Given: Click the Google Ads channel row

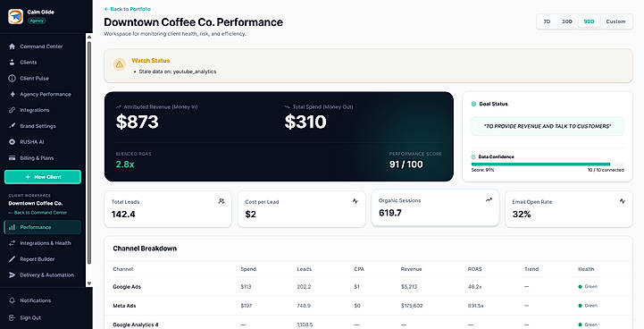Looking at the screenshot, I should click(x=368, y=287).
